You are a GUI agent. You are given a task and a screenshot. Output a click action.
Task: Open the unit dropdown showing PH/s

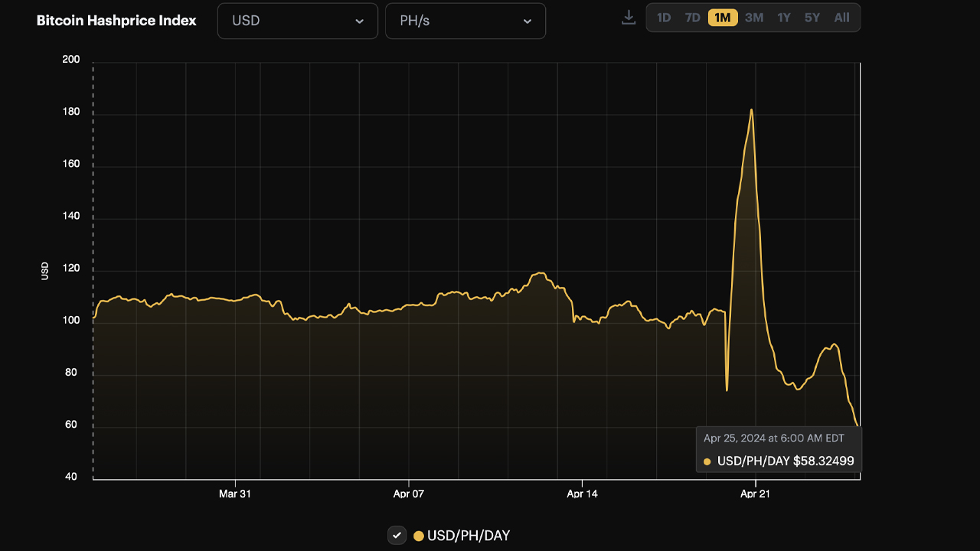[465, 21]
